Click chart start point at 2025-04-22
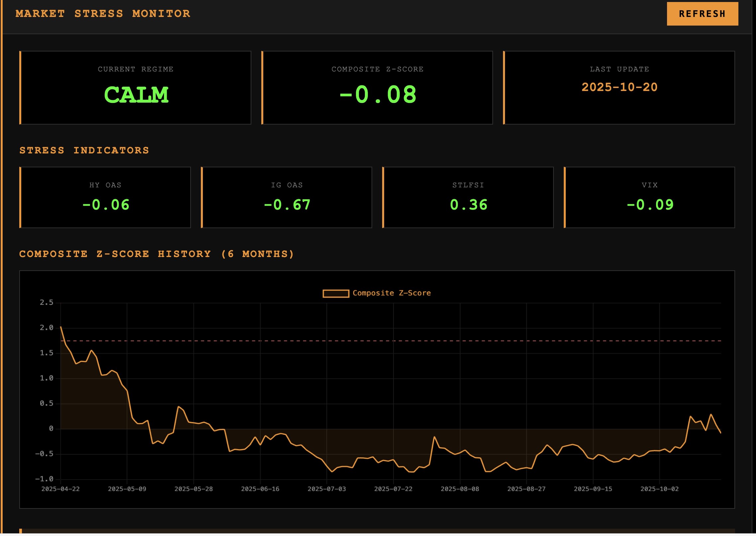756x536 pixels. pos(61,327)
